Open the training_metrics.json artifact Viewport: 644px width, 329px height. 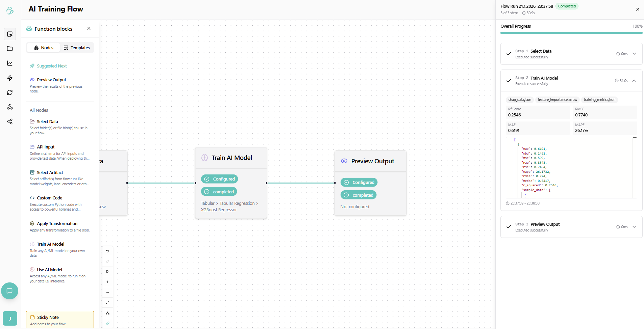pos(599,100)
